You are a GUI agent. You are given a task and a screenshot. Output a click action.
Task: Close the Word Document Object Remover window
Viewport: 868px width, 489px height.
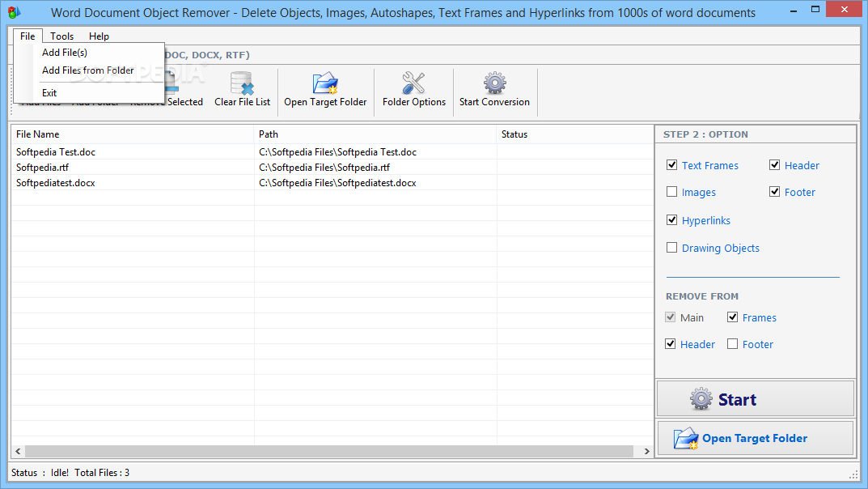pyautogui.click(x=845, y=10)
